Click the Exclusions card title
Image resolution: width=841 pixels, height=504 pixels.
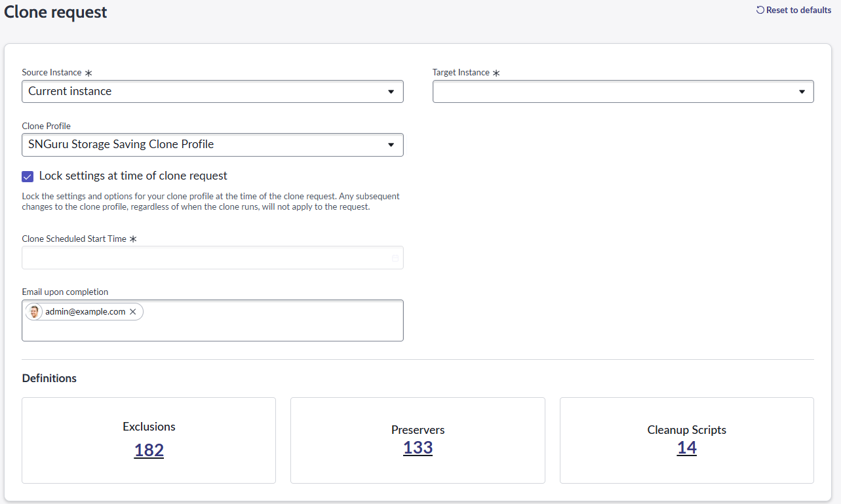[x=149, y=427]
